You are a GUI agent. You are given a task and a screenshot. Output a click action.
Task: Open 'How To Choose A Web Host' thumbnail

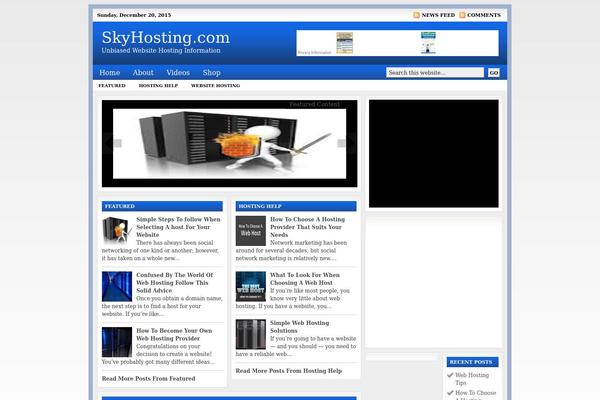(251, 231)
